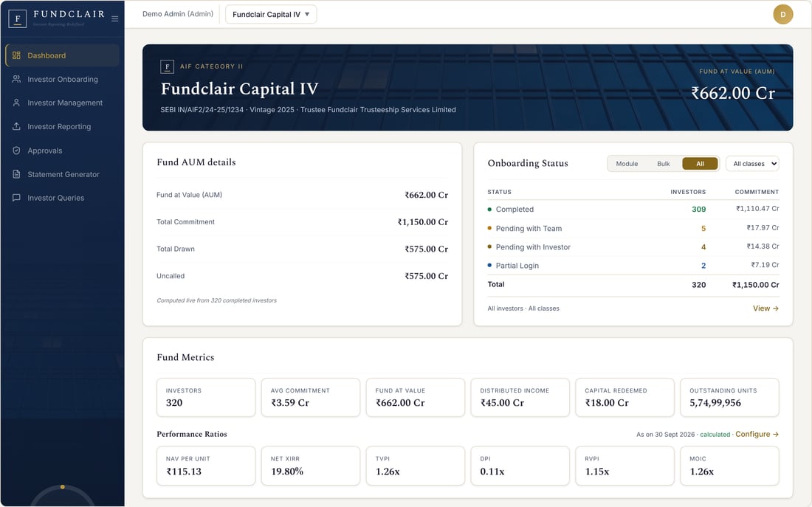Click commitment value ₹1,110.47 Cr

coord(757,209)
